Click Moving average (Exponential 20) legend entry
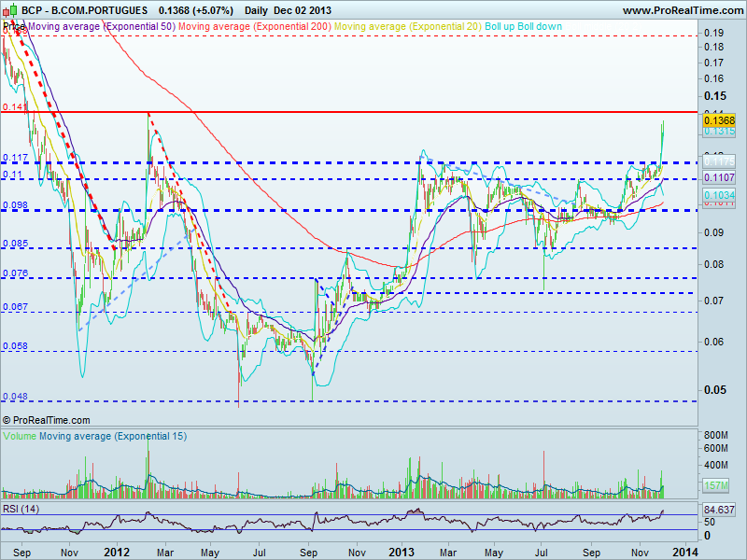The height and width of the screenshot is (560, 747). pyautogui.click(x=408, y=27)
